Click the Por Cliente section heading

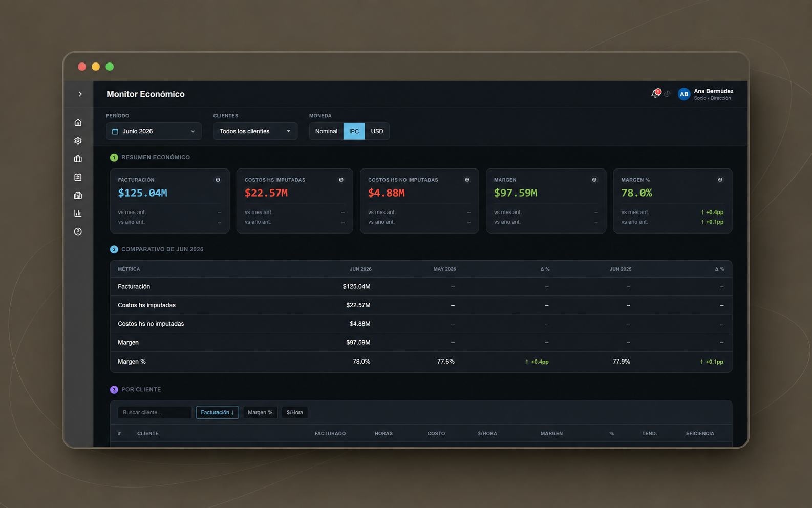click(141, 390)
